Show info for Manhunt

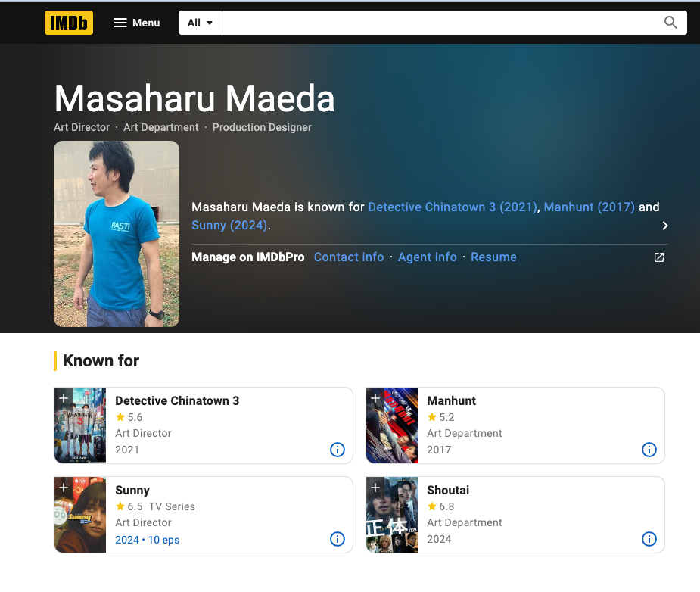tap(649, 450)
